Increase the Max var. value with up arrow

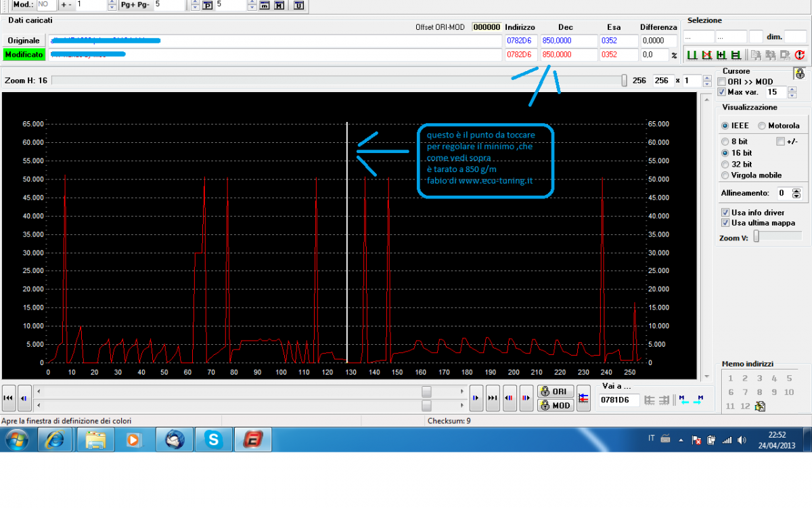point(792,89)
